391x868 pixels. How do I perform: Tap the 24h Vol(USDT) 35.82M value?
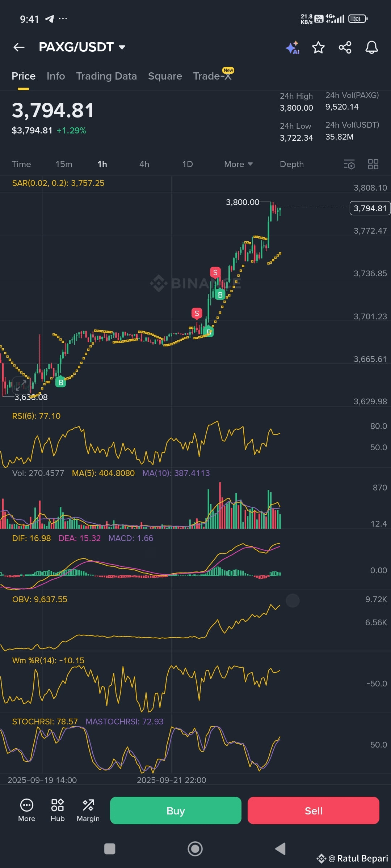[x=339, y=137]
